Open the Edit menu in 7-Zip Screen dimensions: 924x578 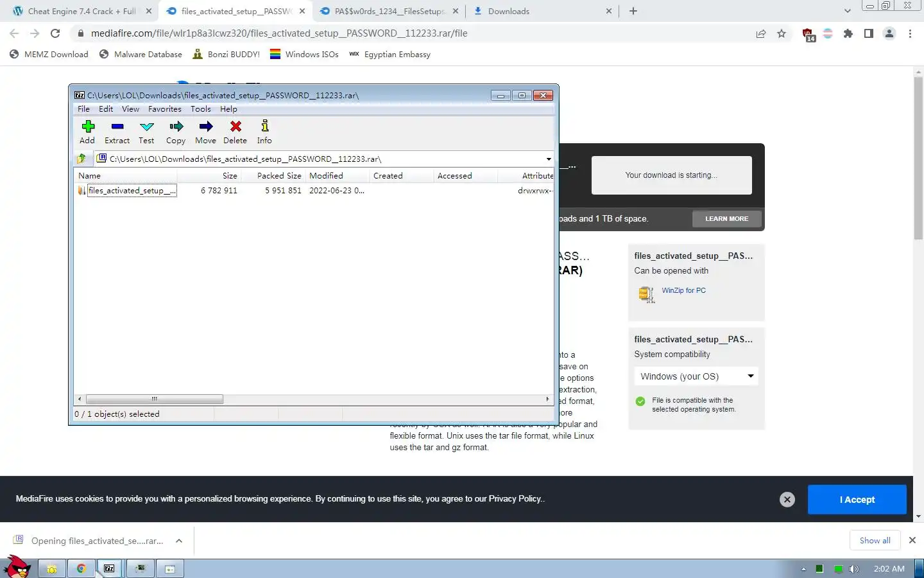(106, 109)
